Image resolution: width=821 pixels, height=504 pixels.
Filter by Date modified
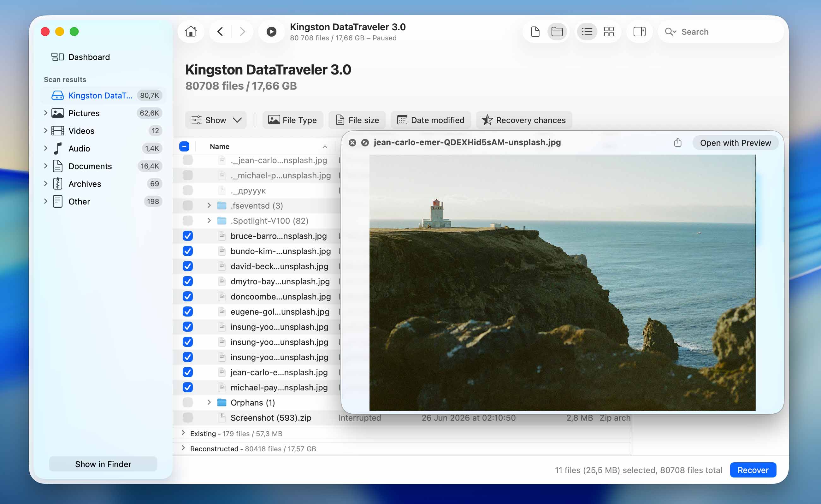pyautogui.click(x=431, y=120)
